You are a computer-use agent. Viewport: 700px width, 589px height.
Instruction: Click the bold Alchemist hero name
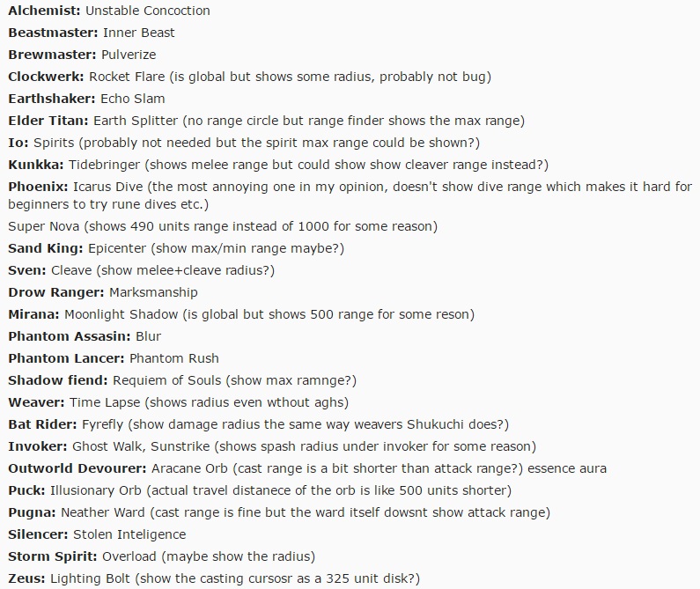[x=44, y=11]
